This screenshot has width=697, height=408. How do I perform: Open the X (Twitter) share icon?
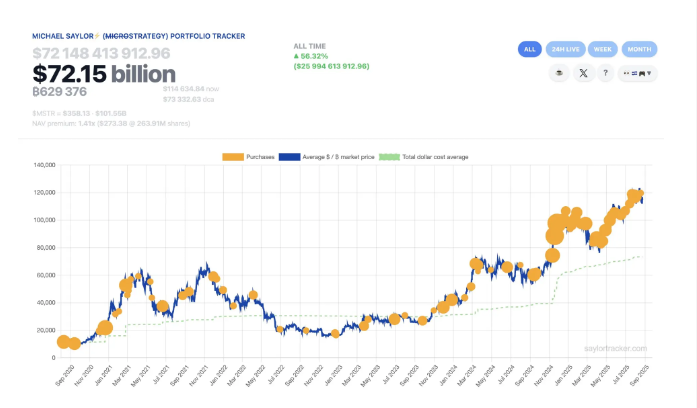tap(583, 73)
